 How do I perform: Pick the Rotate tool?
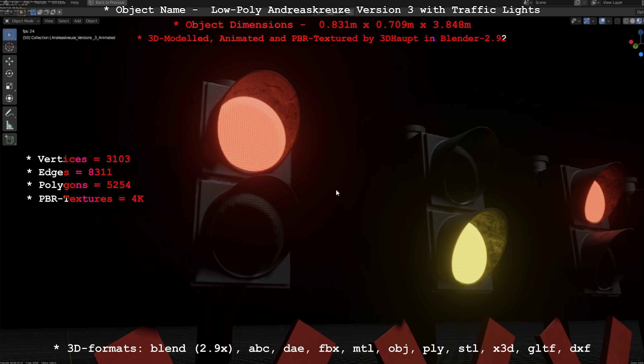9,73
